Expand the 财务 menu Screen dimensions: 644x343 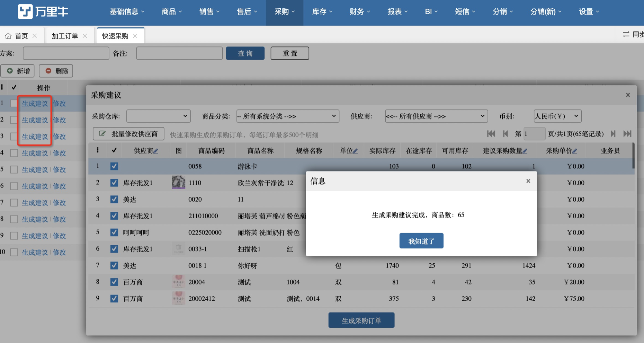[x=360, y=12]
